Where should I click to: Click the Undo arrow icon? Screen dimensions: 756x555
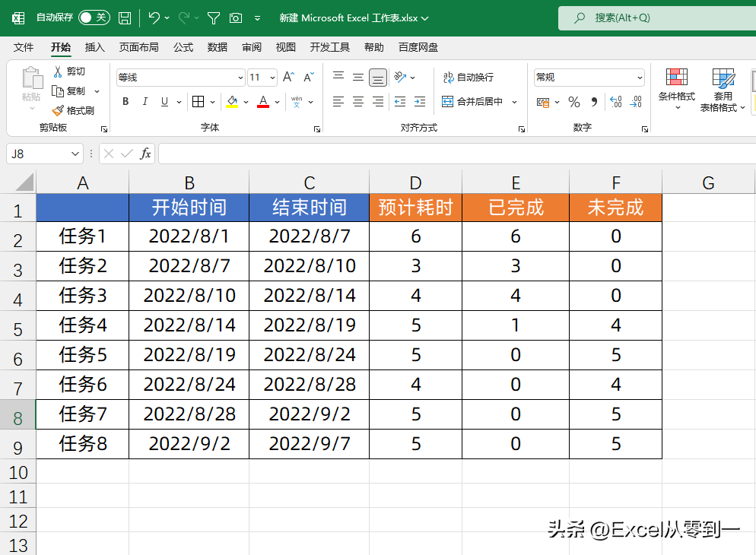(x=154, y=17)
